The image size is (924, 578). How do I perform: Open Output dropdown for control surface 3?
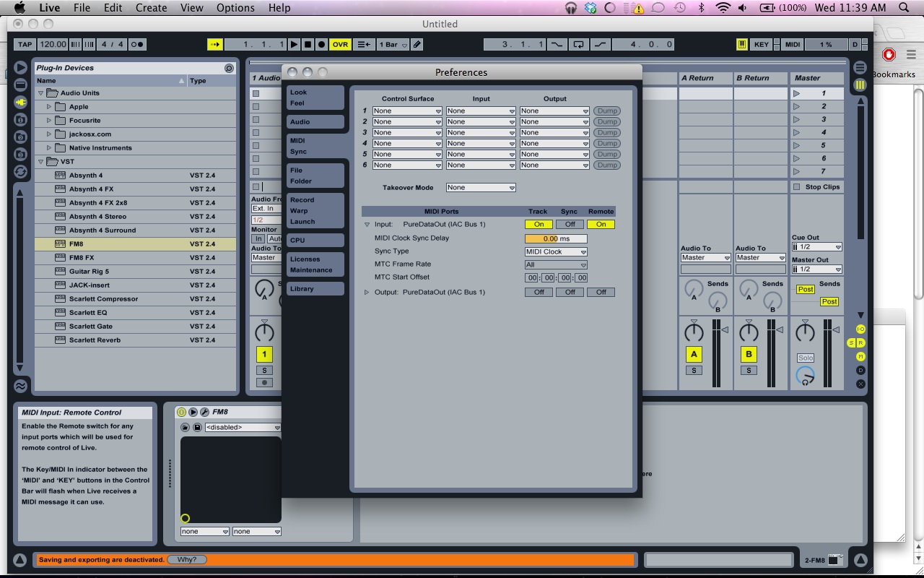point(554,133)
